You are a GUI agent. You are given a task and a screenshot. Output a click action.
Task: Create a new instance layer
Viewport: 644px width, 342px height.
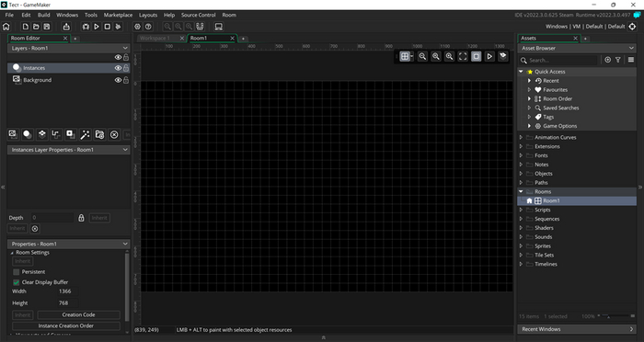[27, 134]
